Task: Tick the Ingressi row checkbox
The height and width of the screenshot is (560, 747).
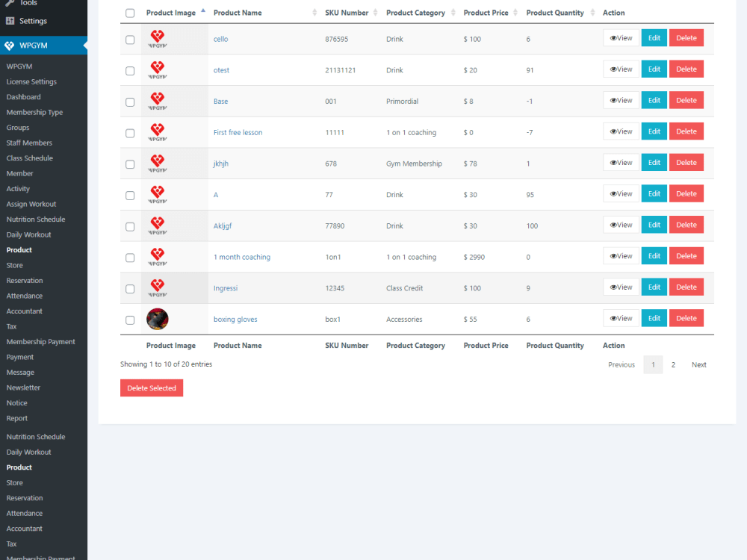Action: pyautogui.click(x=130, y=289)
